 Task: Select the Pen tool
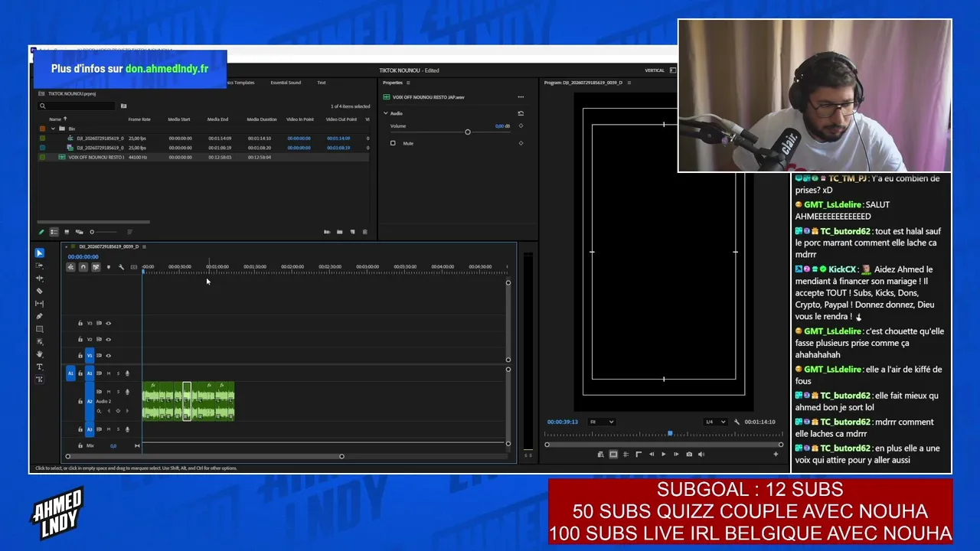40,316
